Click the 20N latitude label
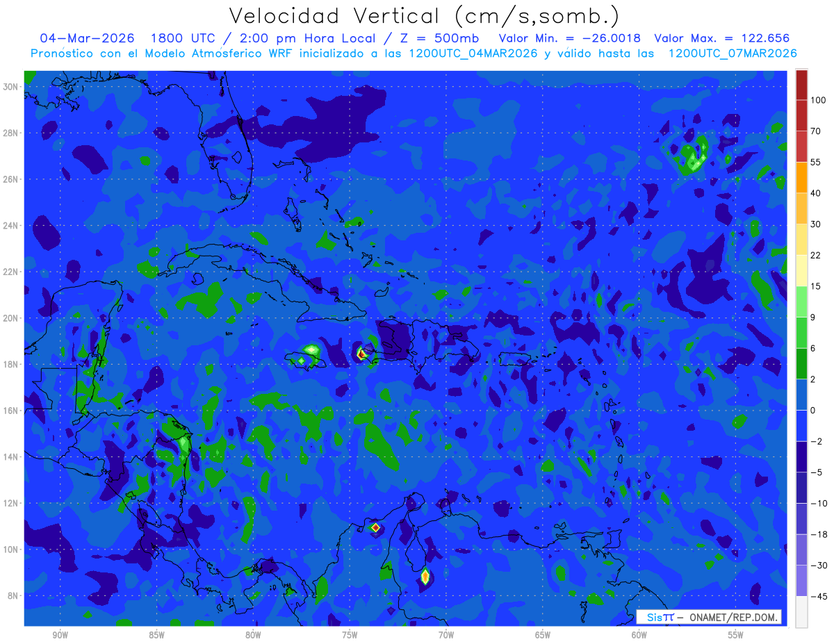This screenshot has height=644, width=834. 10,318
